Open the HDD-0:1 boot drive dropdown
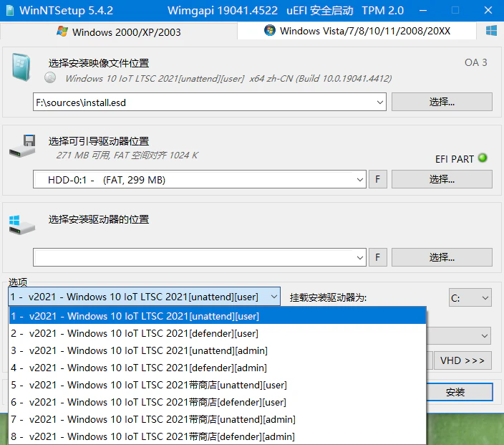The width and height of the screenshot is (504, 445). click(x=360, y=180)
